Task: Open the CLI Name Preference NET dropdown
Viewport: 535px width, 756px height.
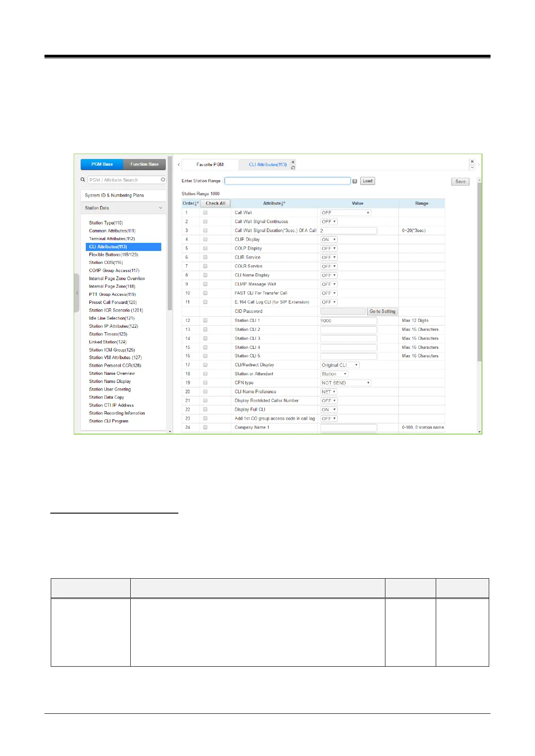Action: point(329,392)
